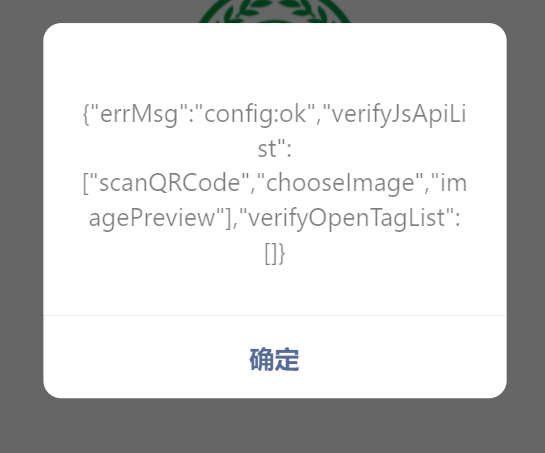Click the closing []} brackets line
Screen dimensions: 545x453
click(275, 253)
